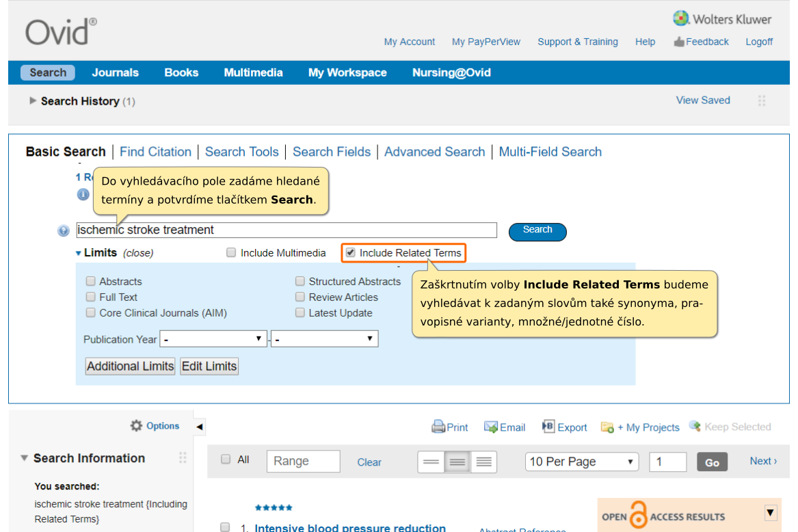Viewport: 798px width, 532px height.
Task: Expand the Open Access Results dropdown arrow
Action: [x=771, y=513]
